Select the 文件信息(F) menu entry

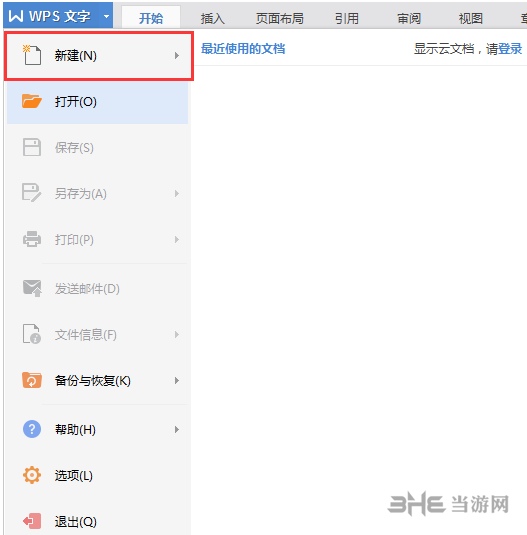pos(98,334)
